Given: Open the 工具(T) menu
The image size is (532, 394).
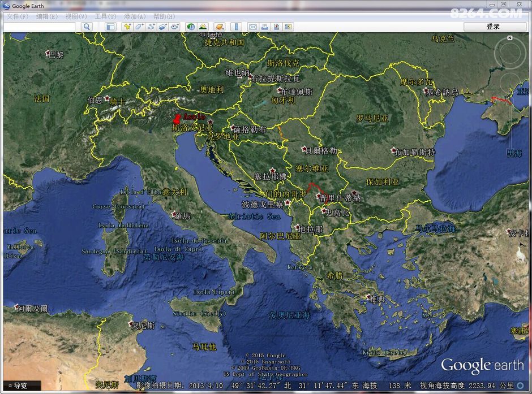Looking at the screenshot, I should 105,16.
